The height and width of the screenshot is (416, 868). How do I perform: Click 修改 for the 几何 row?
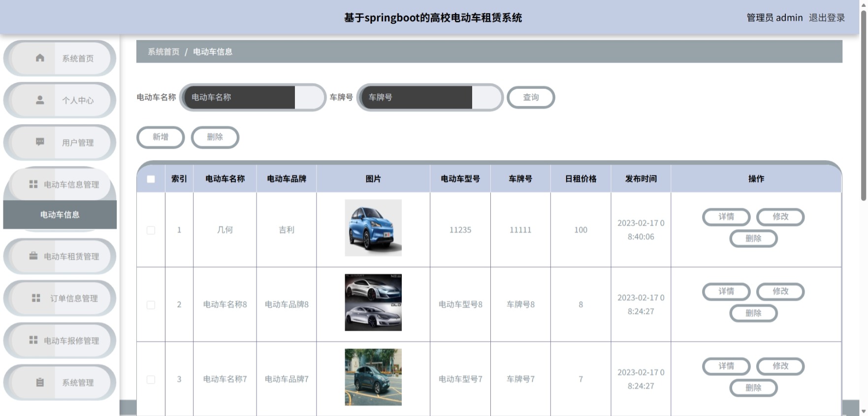(x=780, y=217)
